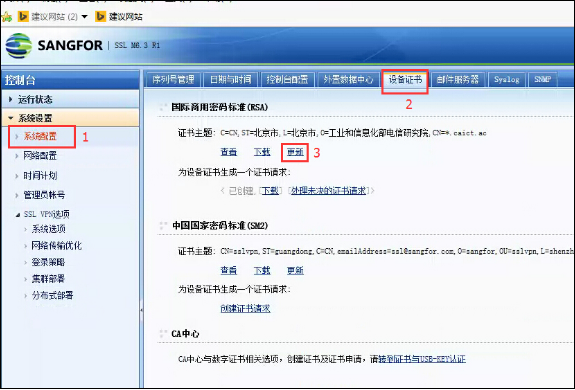The width and height of the screenshot is (575, 390).
Task: Open 登录策略 in the sidebar
Action: pos(48,262)
